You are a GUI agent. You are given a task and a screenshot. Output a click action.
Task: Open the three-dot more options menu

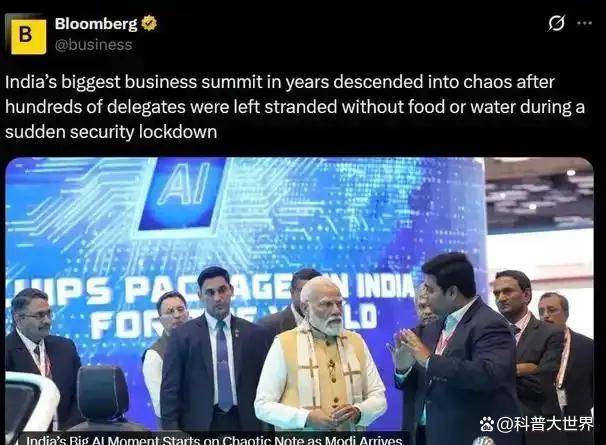584,23
